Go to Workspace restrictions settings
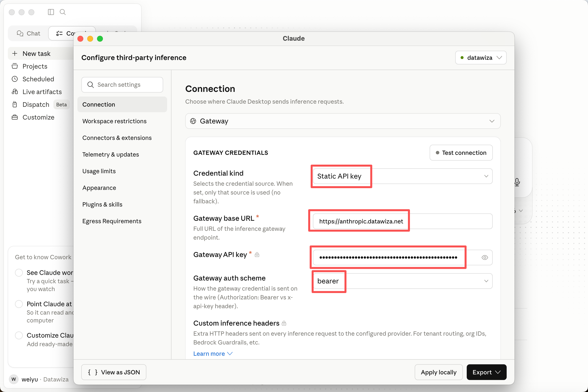The image size is (588, 392). coord(122,121)
